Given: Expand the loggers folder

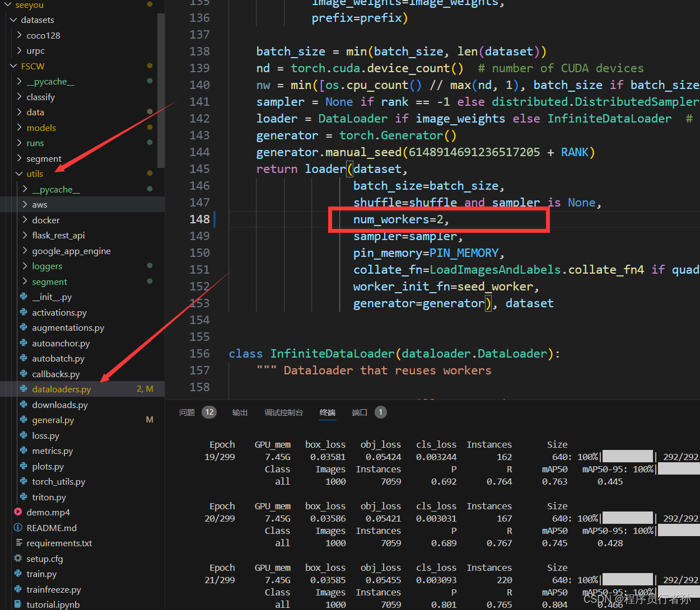Looking at the screenshot, I should point(25,266).
